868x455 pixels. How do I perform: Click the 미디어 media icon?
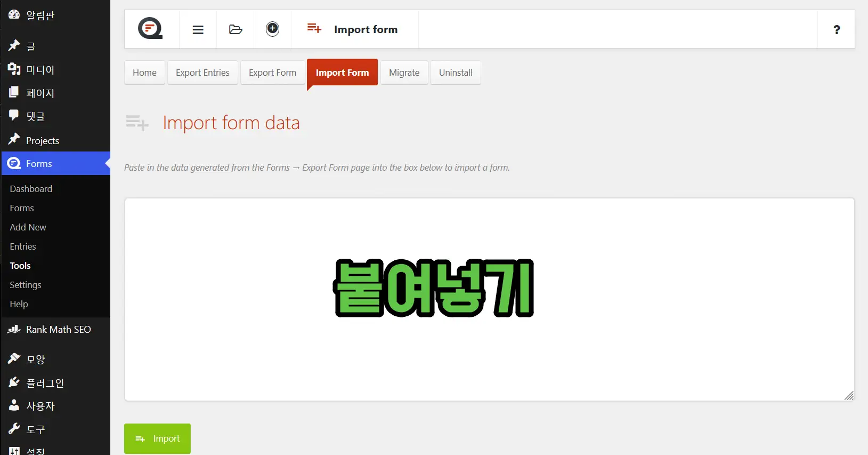click(14, 69)
